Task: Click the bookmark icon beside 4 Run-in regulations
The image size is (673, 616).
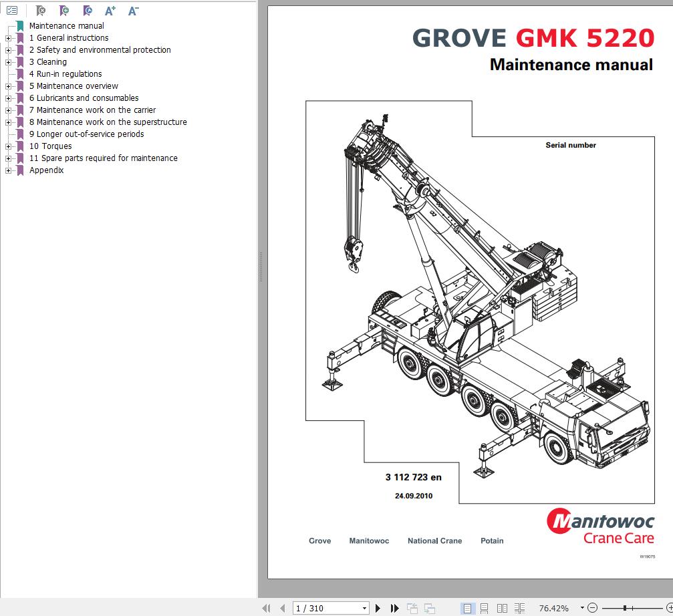Action: tap(20, 74)
